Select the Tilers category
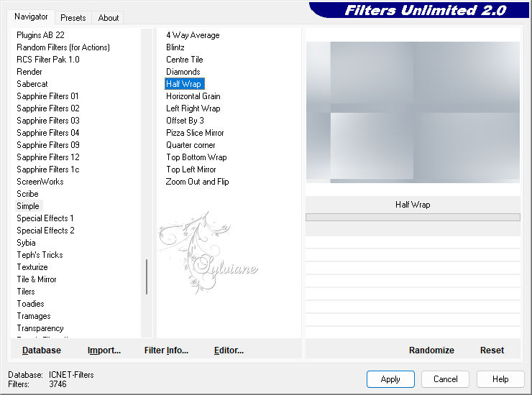The width and height of the screenshot is (532, 395). pyautogui.click(x=26, y=292)
